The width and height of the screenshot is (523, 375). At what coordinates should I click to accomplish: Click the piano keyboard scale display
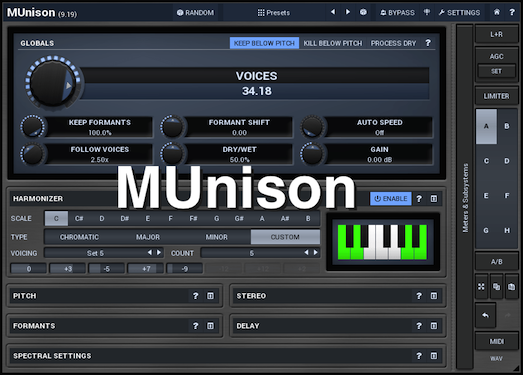pos(382,242)
